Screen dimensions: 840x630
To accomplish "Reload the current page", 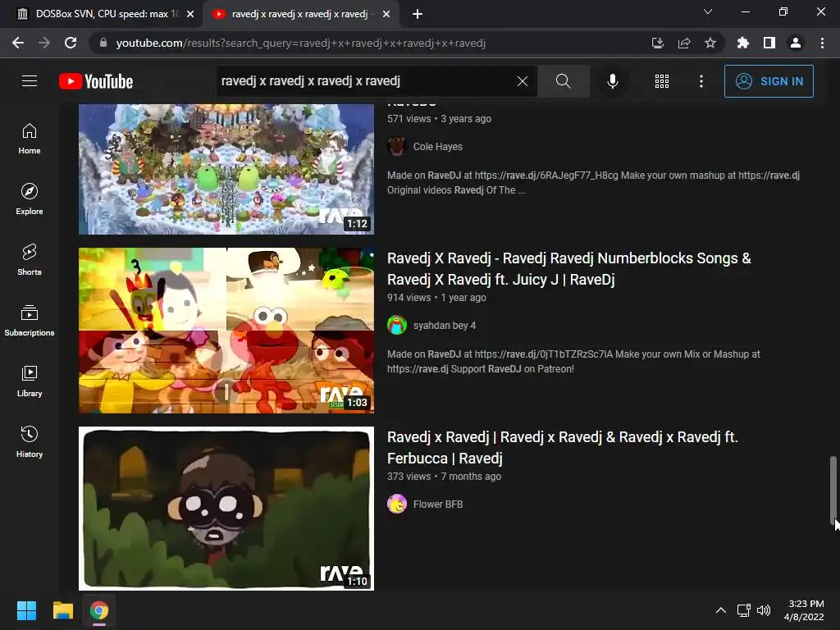I will point(71,43).
